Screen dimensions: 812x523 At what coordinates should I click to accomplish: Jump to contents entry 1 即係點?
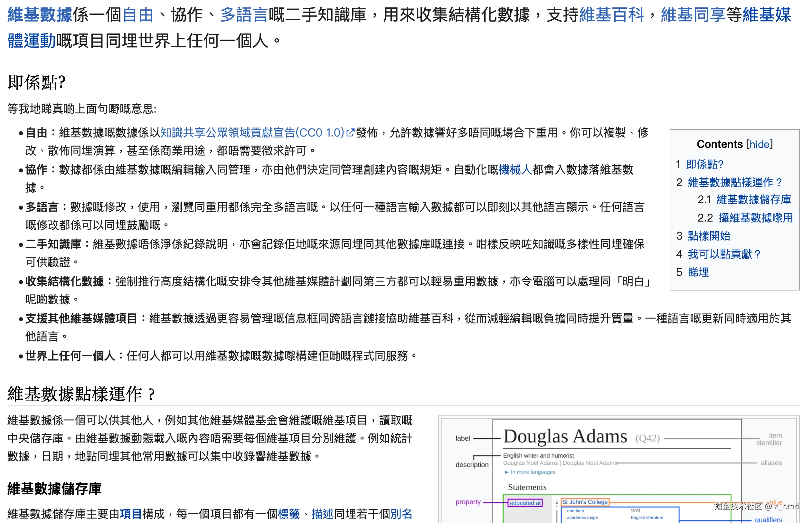(x=704, y=164)
